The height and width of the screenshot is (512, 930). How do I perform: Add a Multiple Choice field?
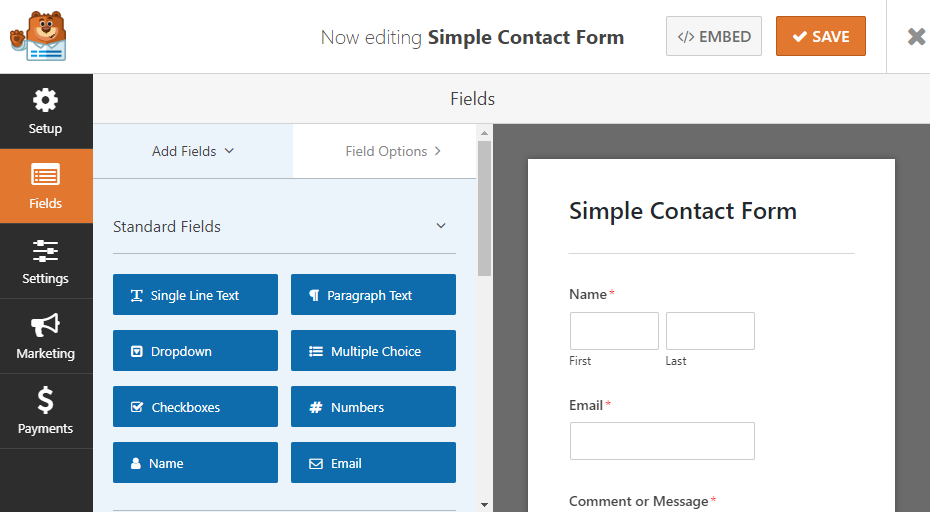pos(373,351)
